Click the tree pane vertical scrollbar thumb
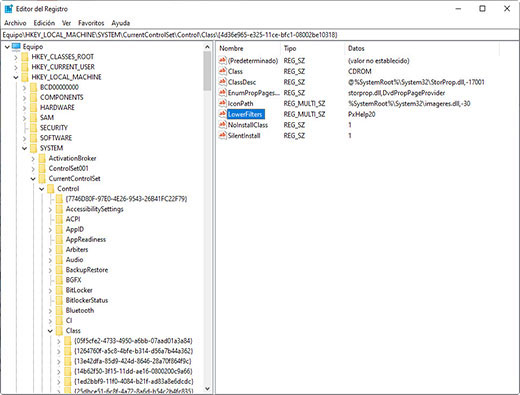This screenshot has width=520, height=395. pyautogui.click(x=207, y=71)
